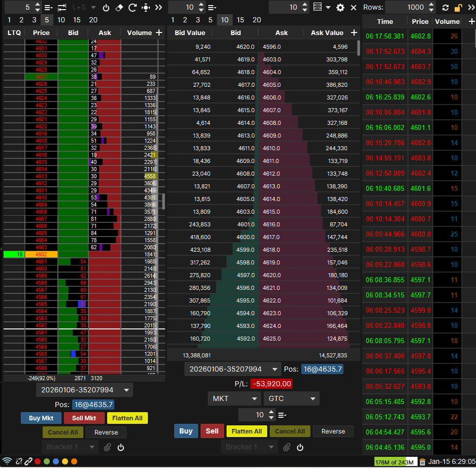Image resolution: width=476 pixels, height=468 pixels.
Task: Toggle the orange unlock padlock icon
Action: pos(458,8)
